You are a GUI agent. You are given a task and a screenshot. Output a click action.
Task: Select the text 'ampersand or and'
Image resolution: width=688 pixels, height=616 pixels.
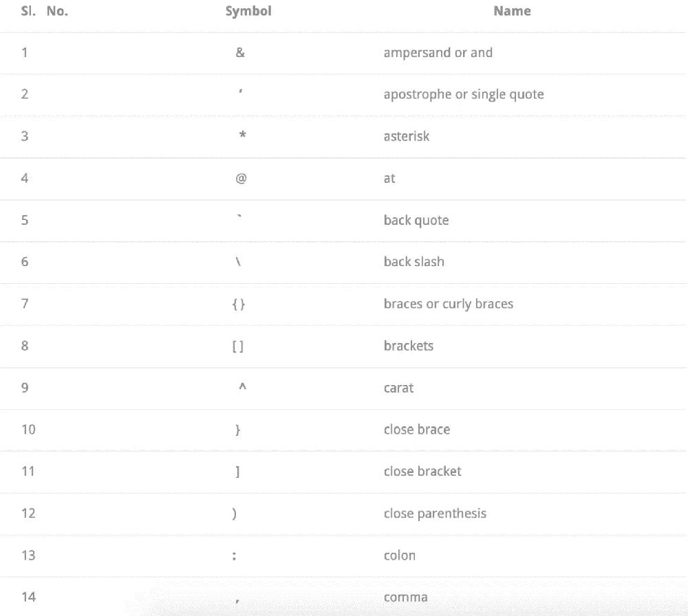coord(438,53)
